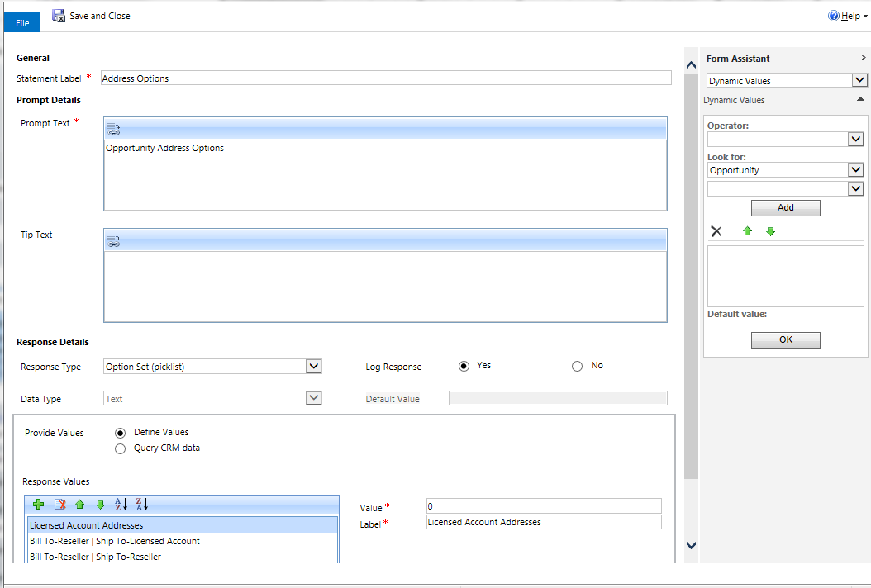Select Yes for Log Response
This screenshot has width=871, height=588.
pyautogui.click(x=464, y=366)
